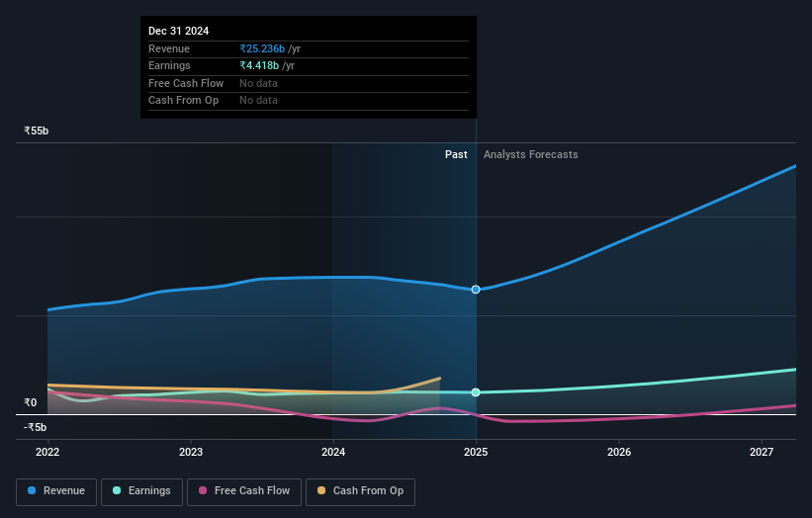This screenshot has height=518, width=812.
Task: Click the tooltip Earnings row label
Action: pyautogui.click(x=169, y=65)
